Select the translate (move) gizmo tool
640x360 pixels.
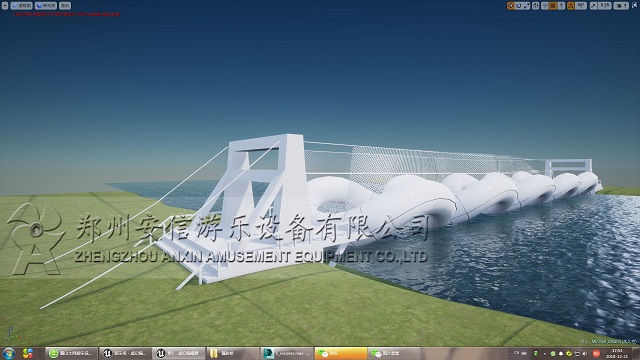click(511, 6)
